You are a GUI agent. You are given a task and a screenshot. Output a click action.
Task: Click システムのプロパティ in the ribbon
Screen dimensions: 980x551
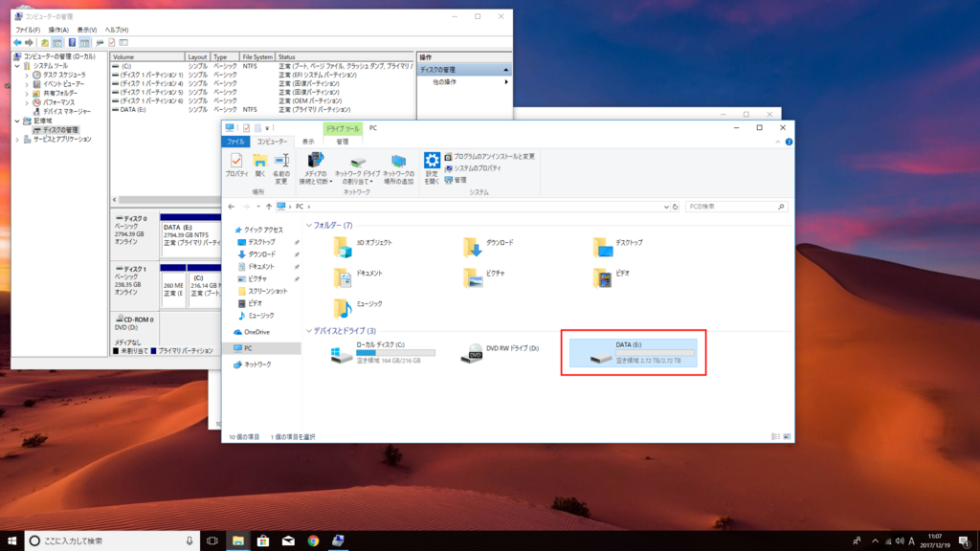point(473,168)
